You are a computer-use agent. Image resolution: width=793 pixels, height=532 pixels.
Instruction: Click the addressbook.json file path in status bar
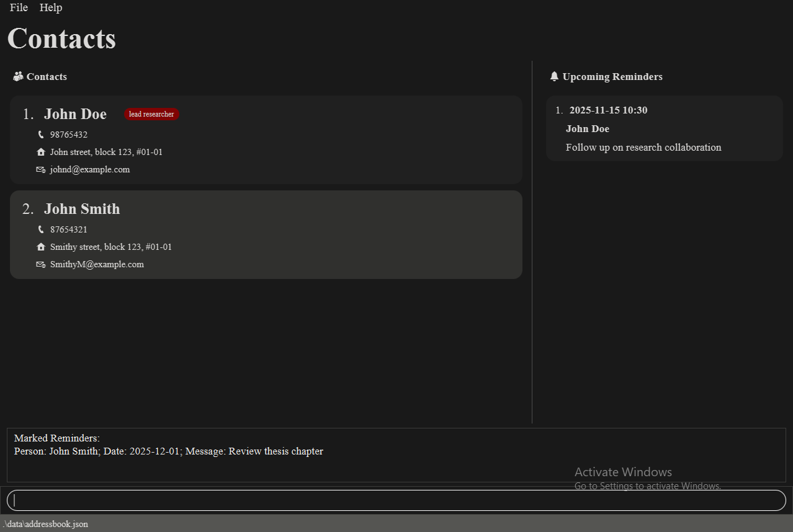[45, 524]
